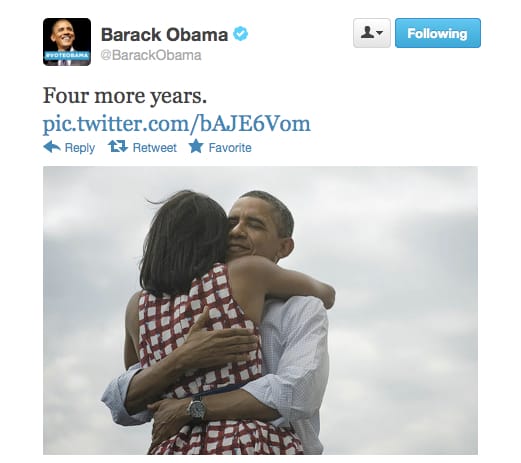Click the person silhouette icon
Screen dimensions: 521x463
pyautogui.click(x=367, y=32)
